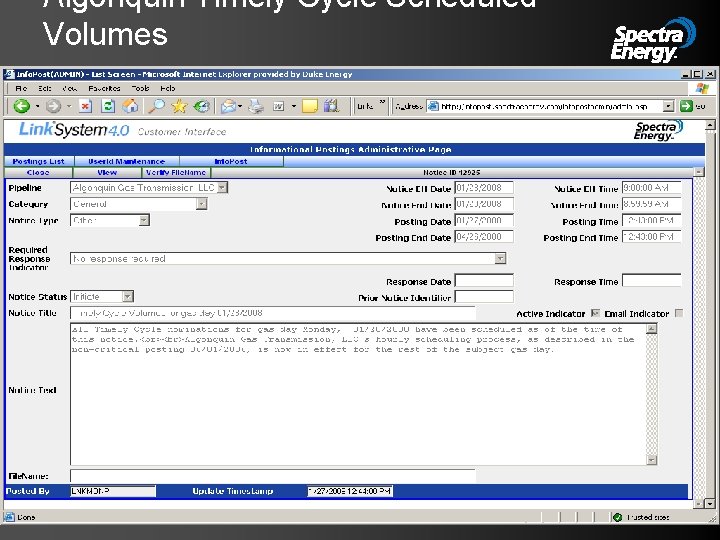This screenshot has width=720, height=540.
Task: Open the Mail icon dropdown arrow
Action: pyautogui.click(x=241, y=107)
